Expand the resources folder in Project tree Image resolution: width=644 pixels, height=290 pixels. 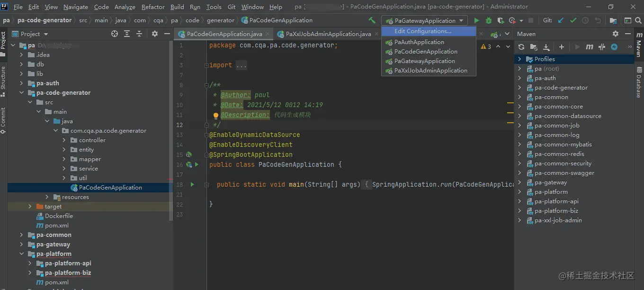point(47,197)
